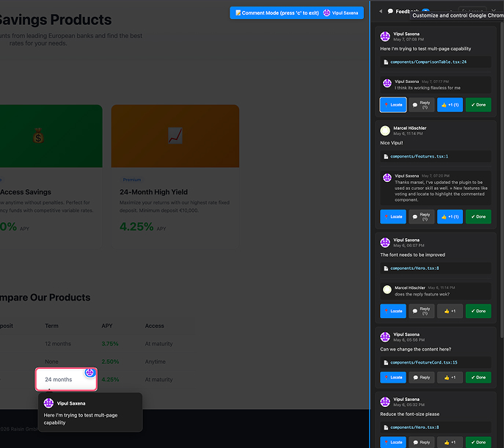Click Vipul Saxena avatar in Comment Mode banner
504x448 pixels.
[x=326, y=13]
